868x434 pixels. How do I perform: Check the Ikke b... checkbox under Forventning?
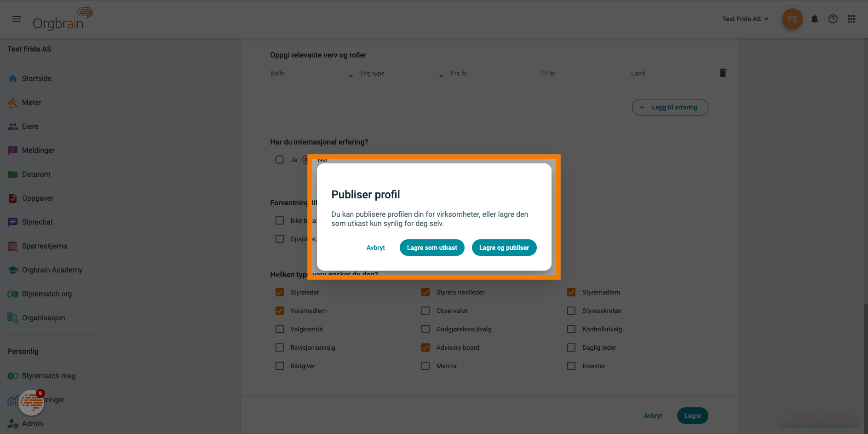tap(280, 220)
